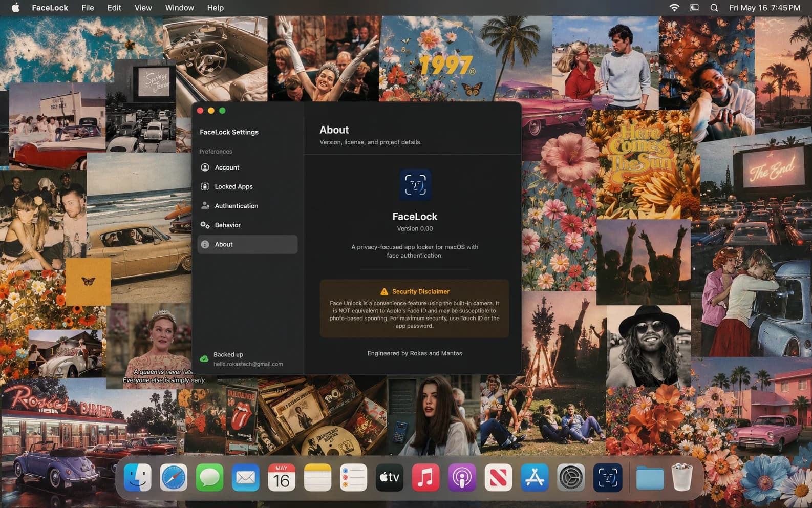Click 'Engineered by Rokas and Mantas' credit
812x508 pixels.
click(x=415, y=353)
